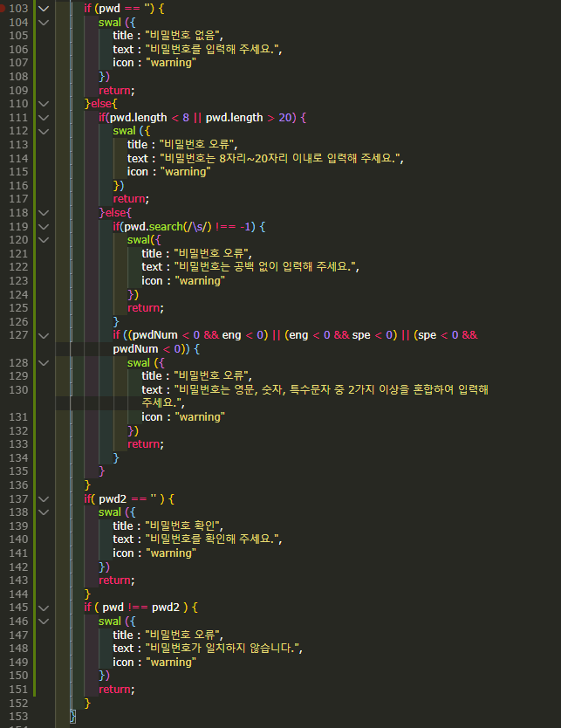Click the icon : "warning" on line 131

point(183,417)
